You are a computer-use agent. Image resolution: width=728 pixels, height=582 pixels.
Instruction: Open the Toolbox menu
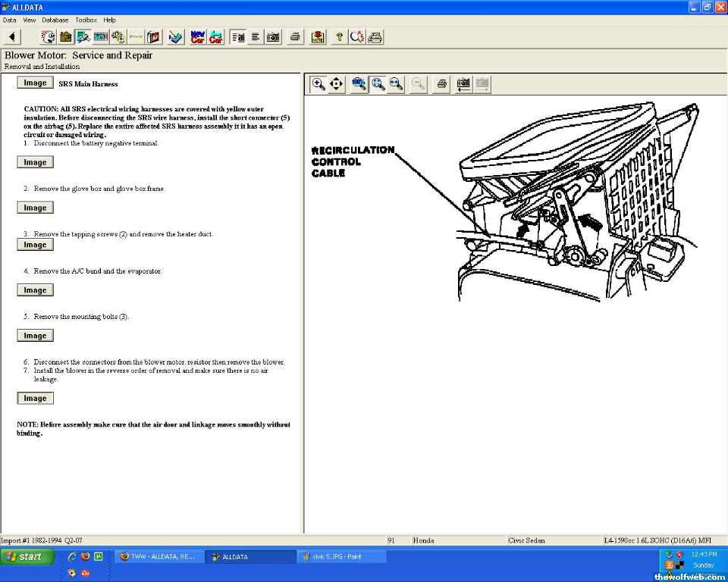(x=86, y=20)
